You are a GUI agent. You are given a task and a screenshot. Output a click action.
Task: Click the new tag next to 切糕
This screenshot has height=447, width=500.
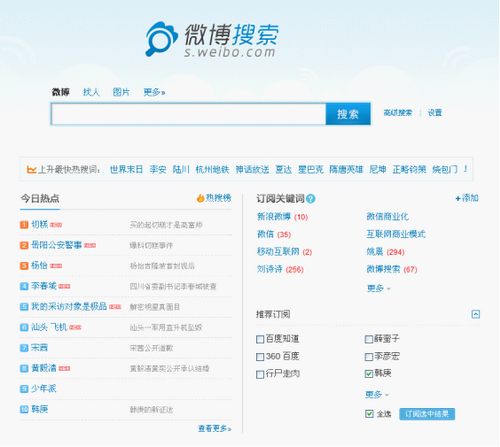(56, 225)
